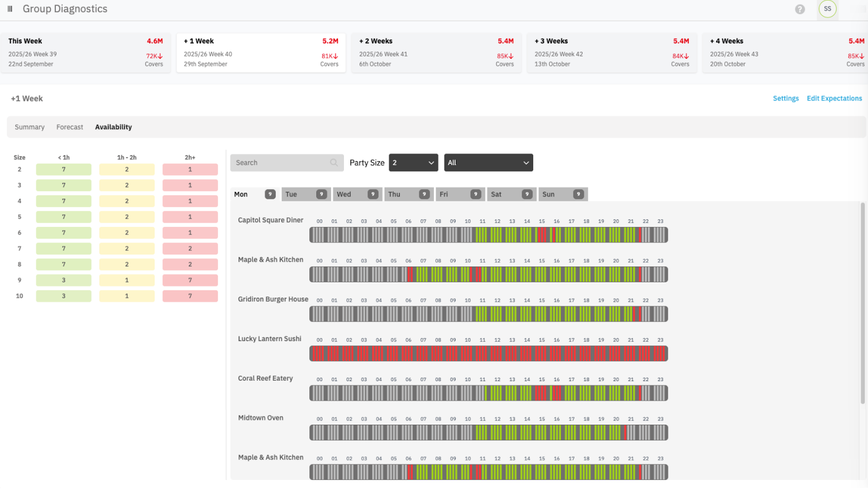Click the Sun tab count badge
This screenshot has height=499, width=868.
pyautogui.click(x=578, y=194)
